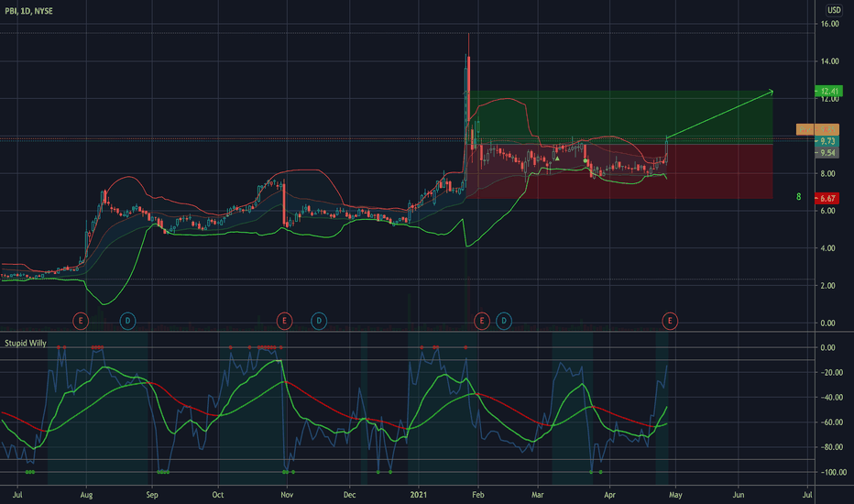Click the May label on the time axis
This screenshot has width=854, height=504.
(675, 495)
